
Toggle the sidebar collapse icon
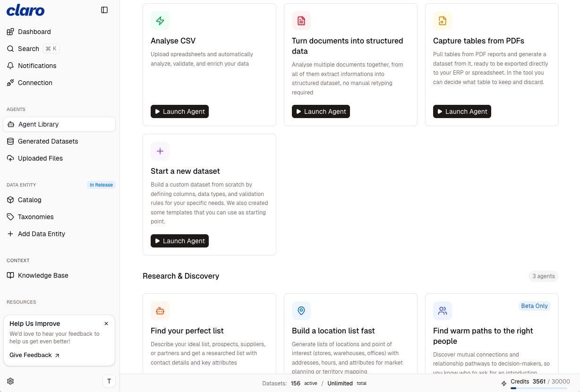tap(104, 10)
